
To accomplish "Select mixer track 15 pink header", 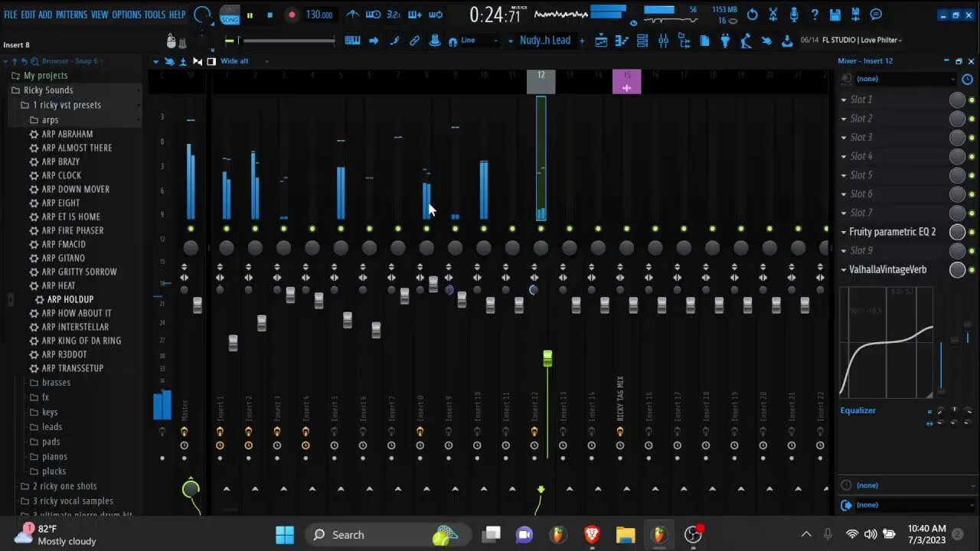I will pyautogui.click(x=626, y=81).
